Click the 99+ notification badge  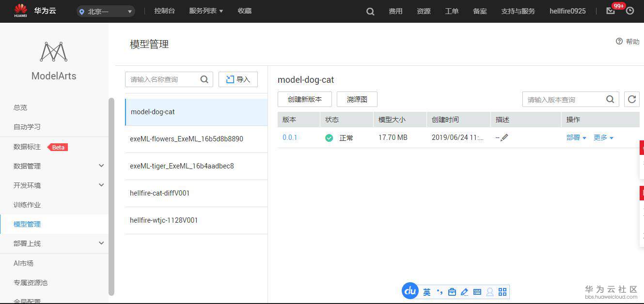point(618,6)
